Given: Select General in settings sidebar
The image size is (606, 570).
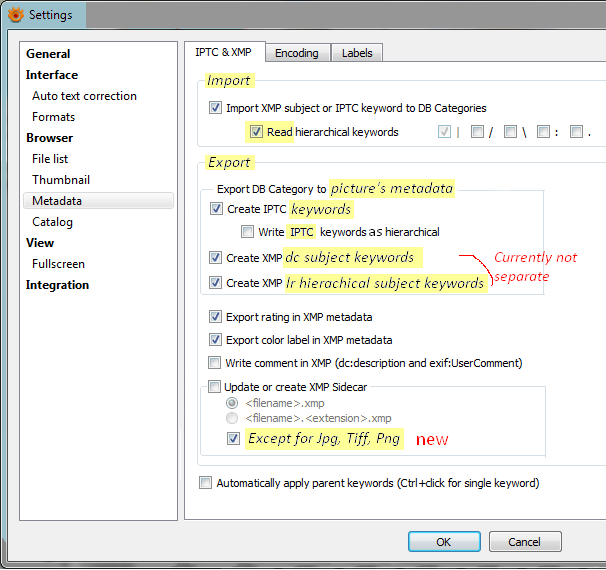Looking at the screenshot, I should (48, 54).
